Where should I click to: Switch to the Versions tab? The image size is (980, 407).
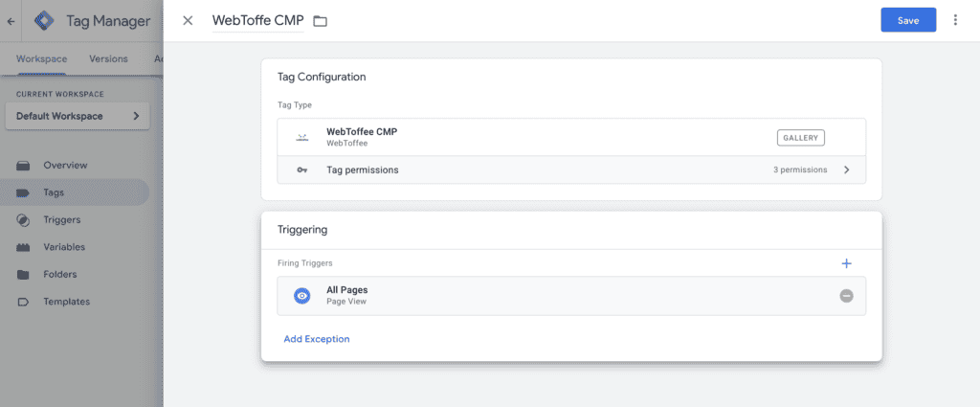[108, 58]
